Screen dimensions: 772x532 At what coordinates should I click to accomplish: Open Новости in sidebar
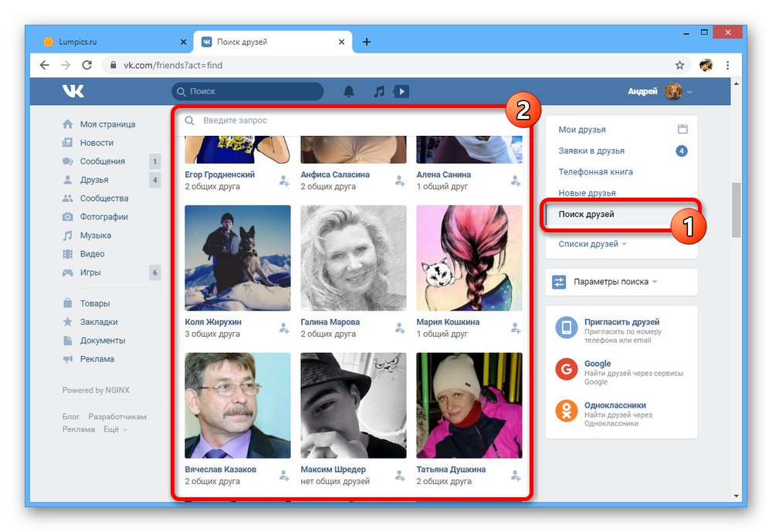pyautogui.click(x=97, y=143)
